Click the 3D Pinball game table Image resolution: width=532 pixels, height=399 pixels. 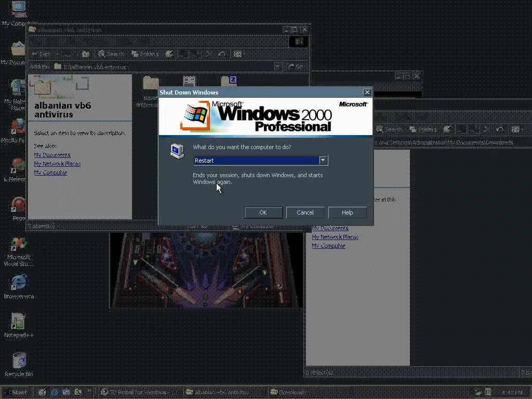206,270
